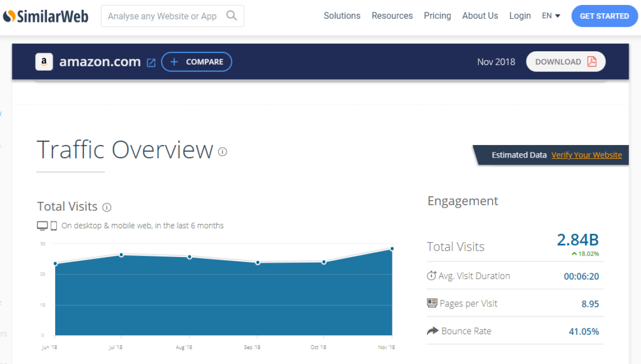
Task: Select the Sep '18 data point on chart
Action: (257, 263)
